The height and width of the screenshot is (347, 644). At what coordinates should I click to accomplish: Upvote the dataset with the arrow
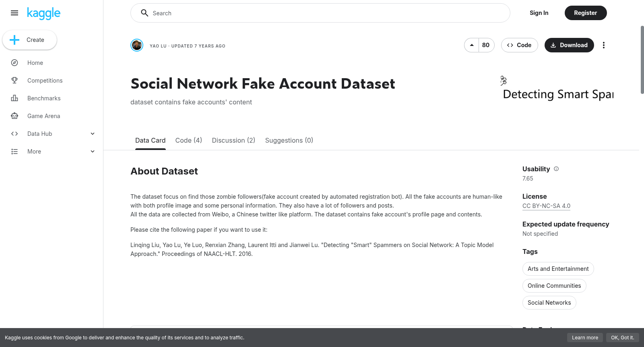click(x=472, y=45)
